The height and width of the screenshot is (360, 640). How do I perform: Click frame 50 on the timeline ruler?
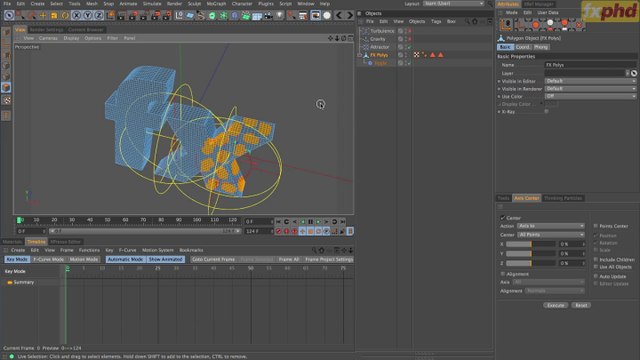coord(251,268)
